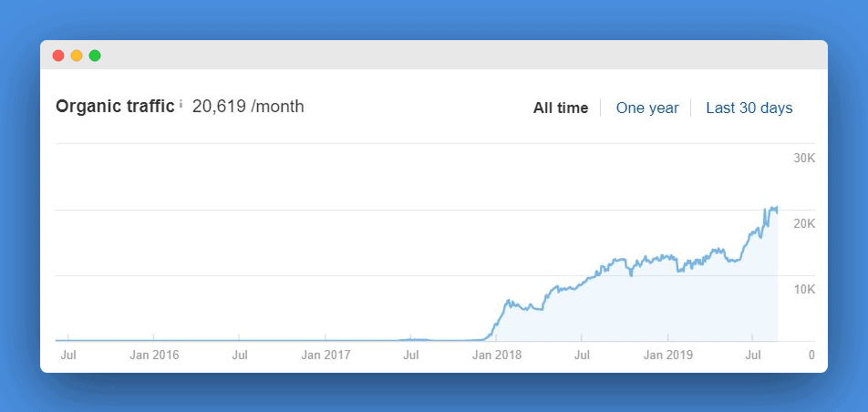Click the 10K y-axis label
Viewport: 868px width, 412px height.
pos(804,290)
